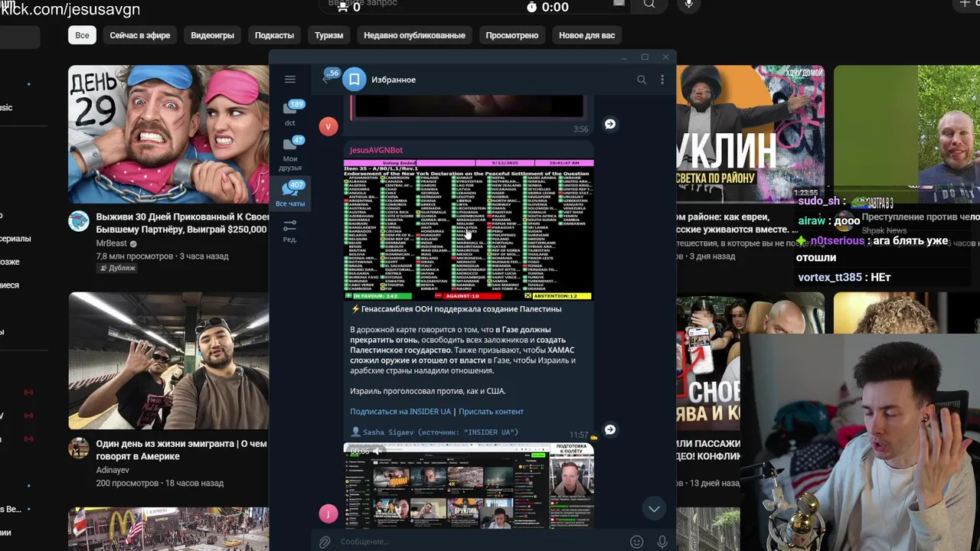Open the JesusAVGNBot sender name
Viewport: 980px width, 551px height.
[x=377, y=150]
